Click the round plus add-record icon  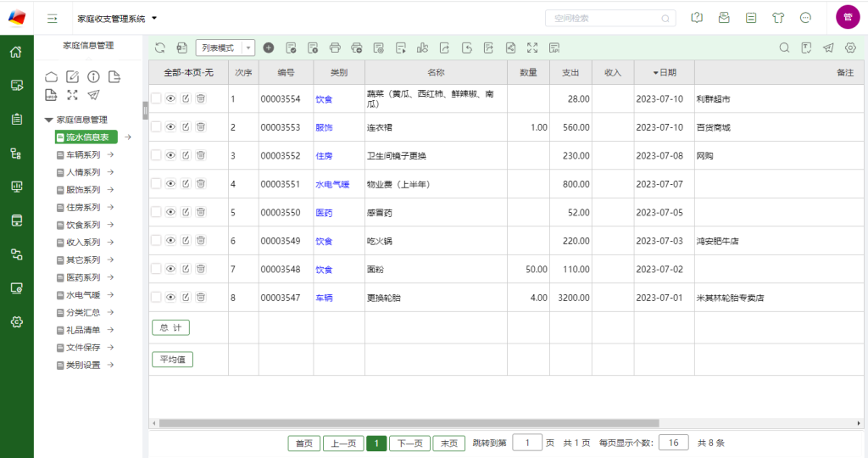point(269,48)
